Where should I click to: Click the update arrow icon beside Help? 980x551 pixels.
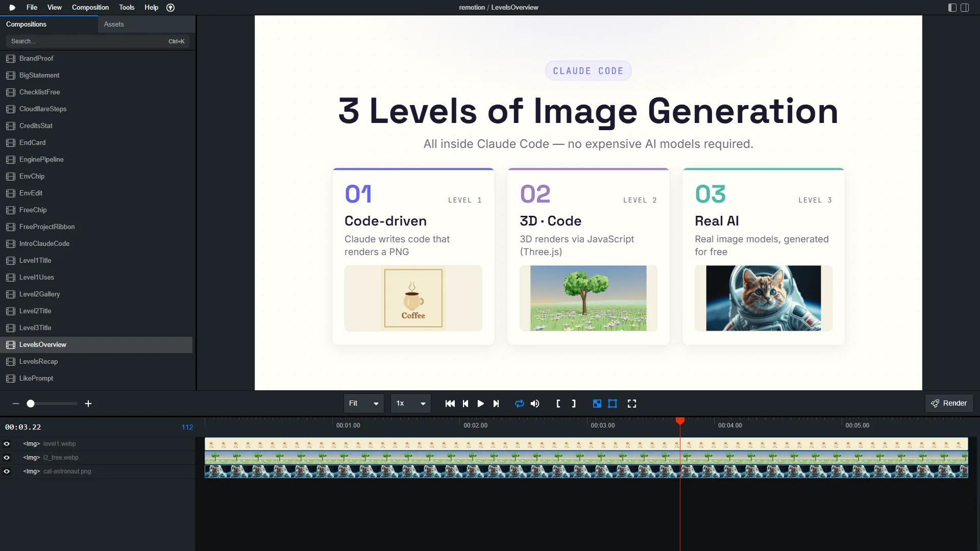[x=170, y=8]
